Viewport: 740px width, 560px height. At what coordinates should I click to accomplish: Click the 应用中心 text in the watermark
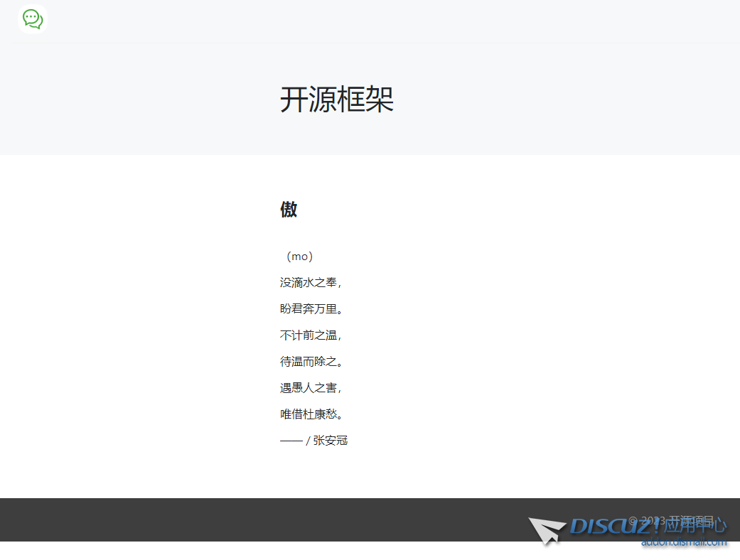695,526
